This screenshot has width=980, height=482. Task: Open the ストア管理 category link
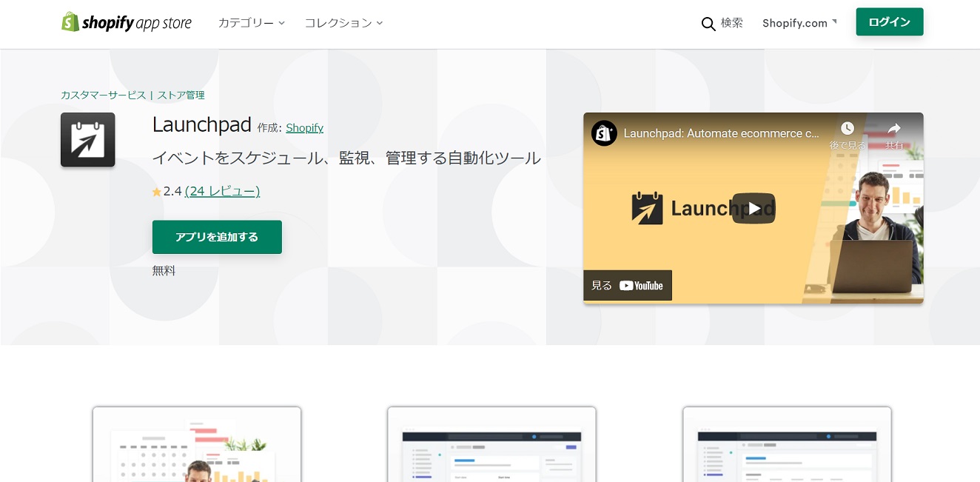click(x=181, y=95)
